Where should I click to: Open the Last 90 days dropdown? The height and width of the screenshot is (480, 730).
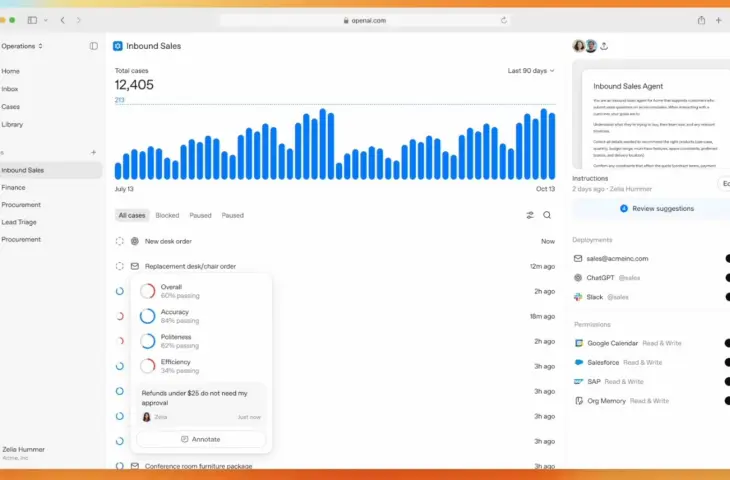pyautogui.click(x=530, y=71)
